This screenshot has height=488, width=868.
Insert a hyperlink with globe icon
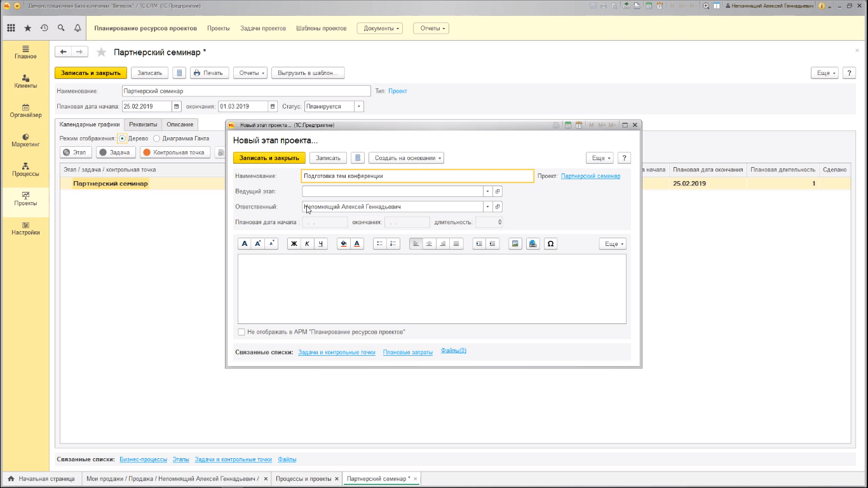(x=533, y=243)
